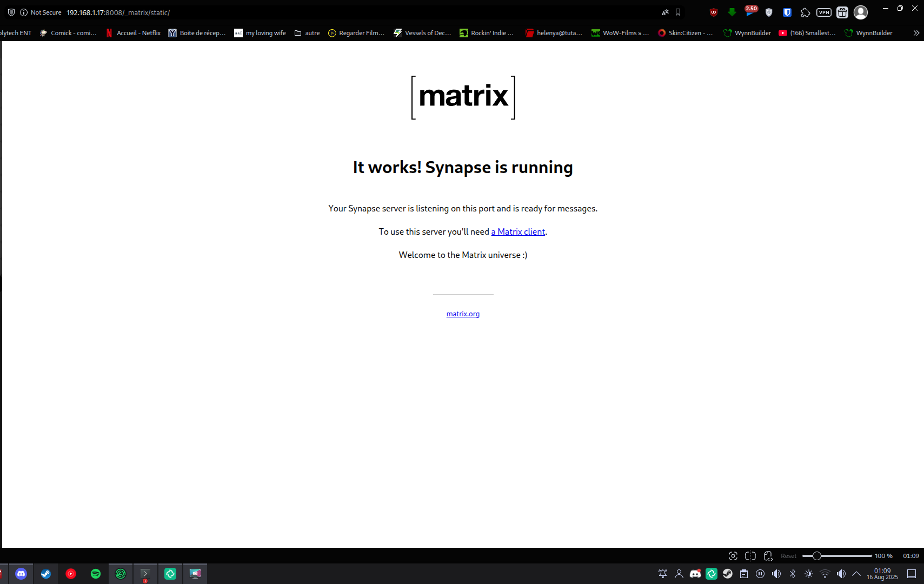
Task: Open the Boite de récep... bookmark
Action: point(197,33)
